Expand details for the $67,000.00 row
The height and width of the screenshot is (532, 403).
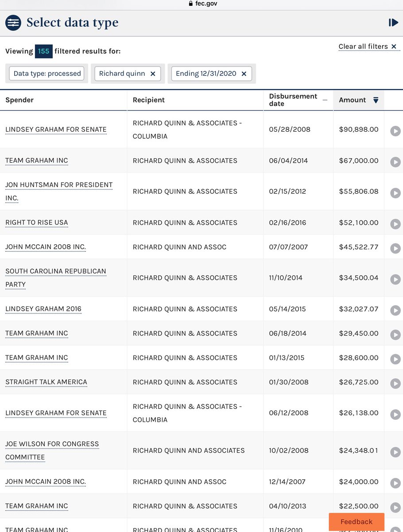click(395, 162)
